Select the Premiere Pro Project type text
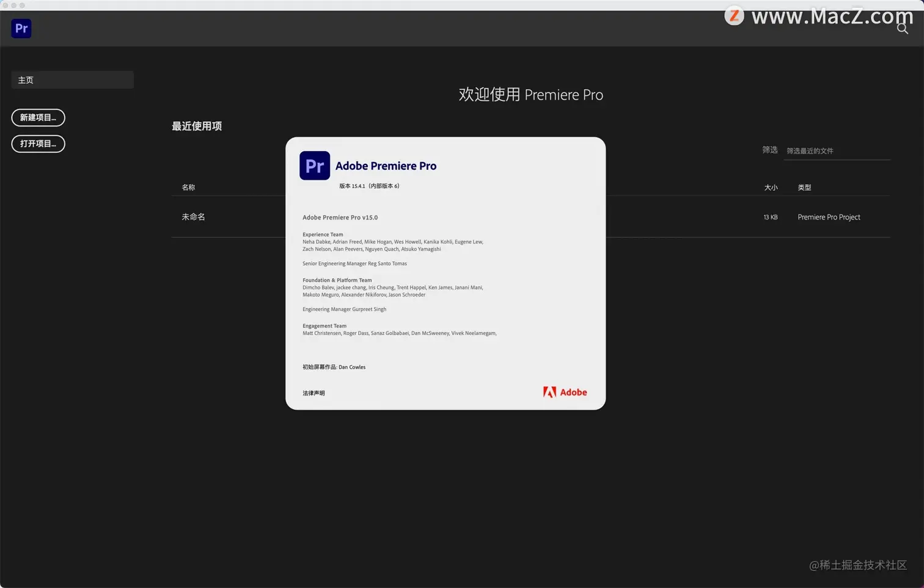The image size is (924, 588). click(x=829, y=217)
